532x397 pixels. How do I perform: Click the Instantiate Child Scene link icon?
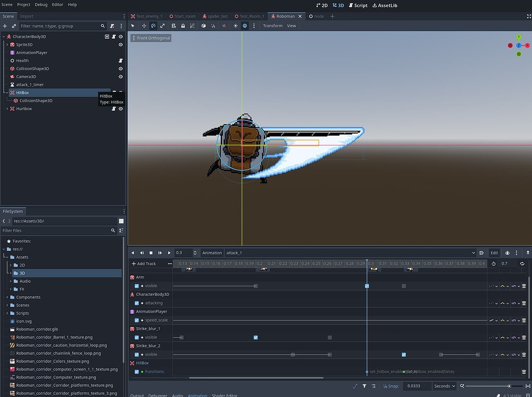click(14, 25)
